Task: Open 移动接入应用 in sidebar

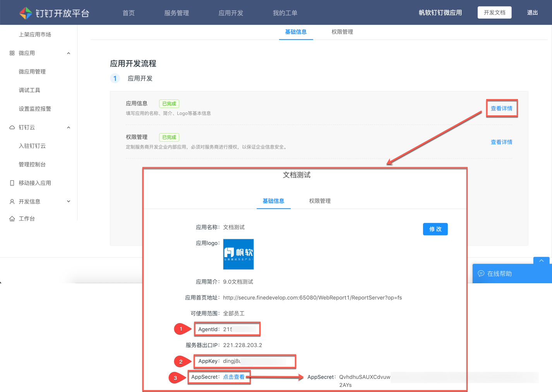Action: click(x=35, y=183)
